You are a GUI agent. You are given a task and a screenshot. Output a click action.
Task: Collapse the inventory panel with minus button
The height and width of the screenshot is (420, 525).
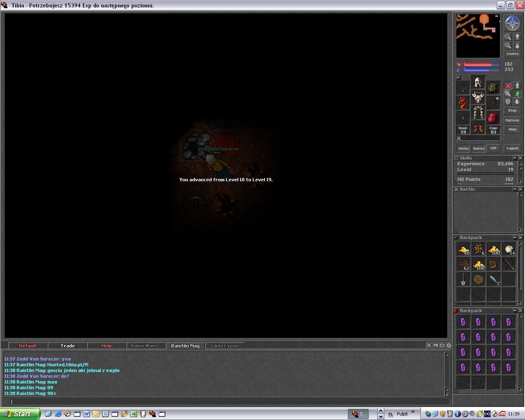click(459, 78)
